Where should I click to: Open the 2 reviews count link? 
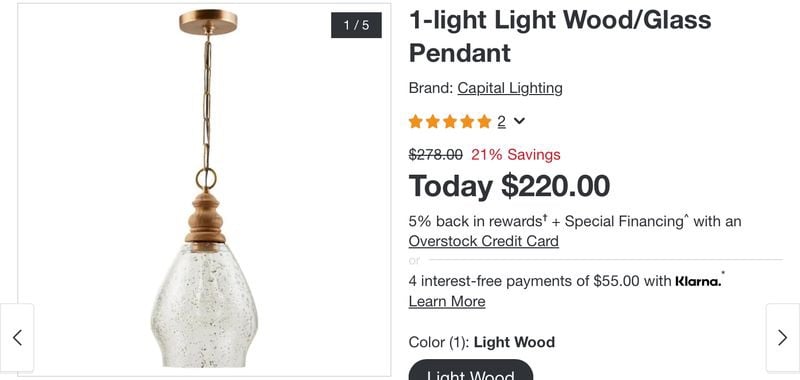point(502,121)
